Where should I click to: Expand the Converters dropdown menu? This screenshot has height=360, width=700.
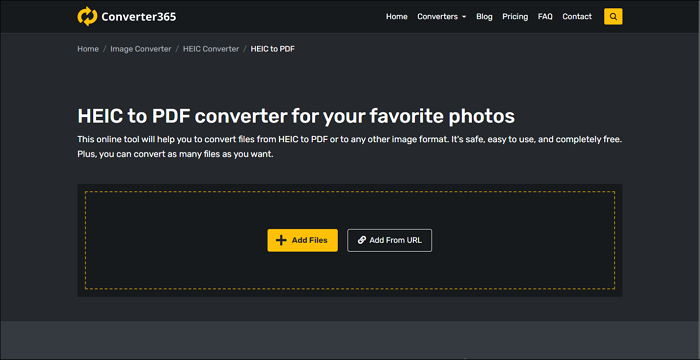pos(442,17)
